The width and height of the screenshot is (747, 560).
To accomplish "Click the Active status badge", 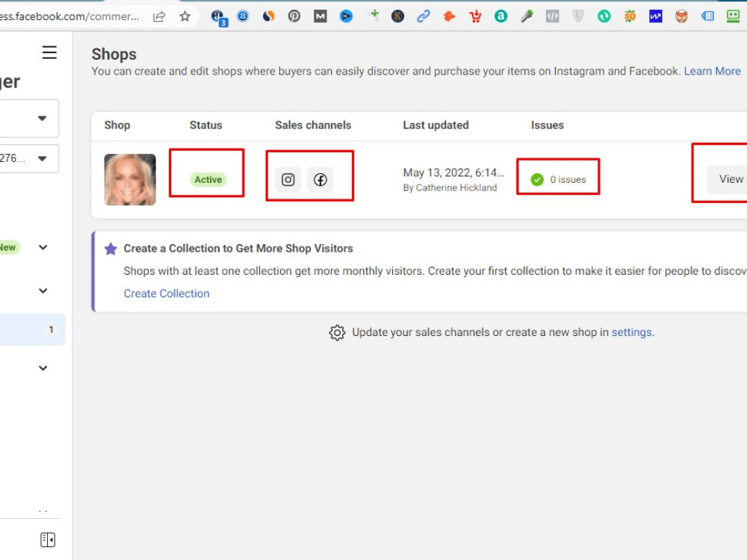I will 208,179.
